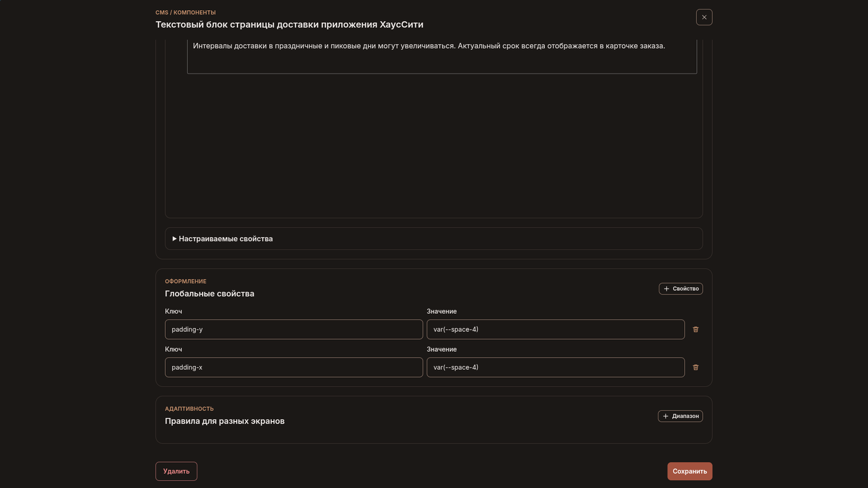Screen dimensions: 868x488
Task: Click the Сохранить button
Action: click(690, 471)
